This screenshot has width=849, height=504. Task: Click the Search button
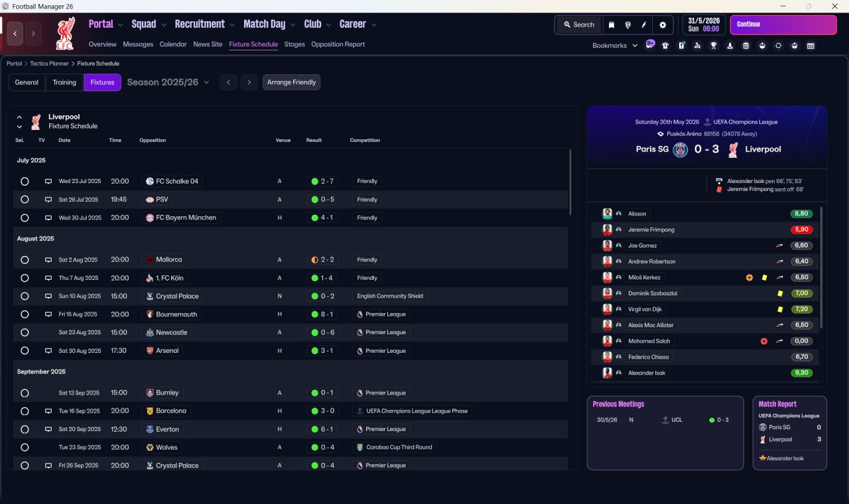pos(579,25)
